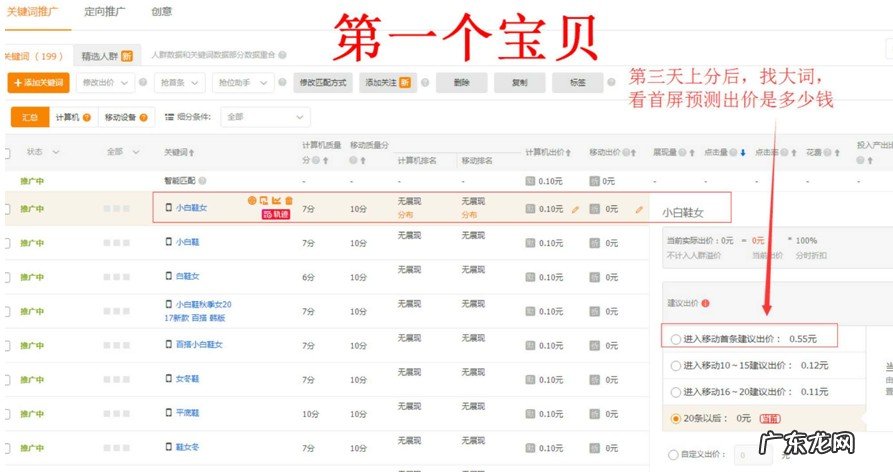Click mobile device icon beside 小白鞋
This screenshot has width=893, height=472.
169,241
